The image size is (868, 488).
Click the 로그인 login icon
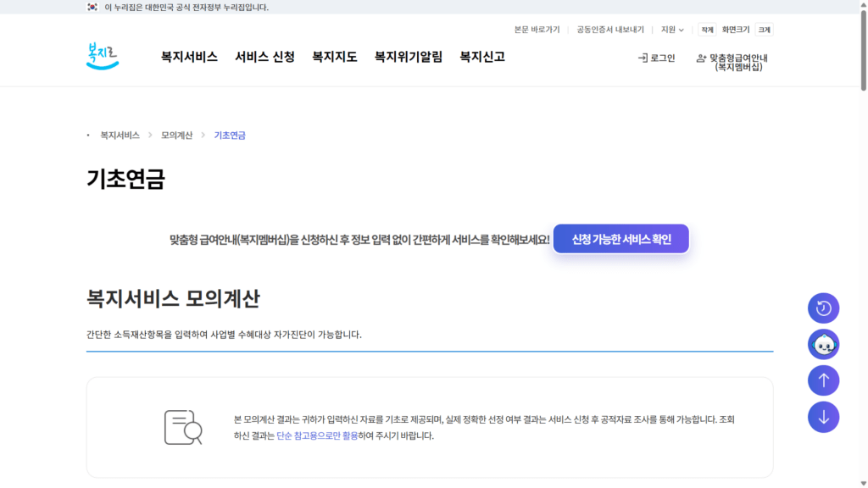[x=643, y=58]
